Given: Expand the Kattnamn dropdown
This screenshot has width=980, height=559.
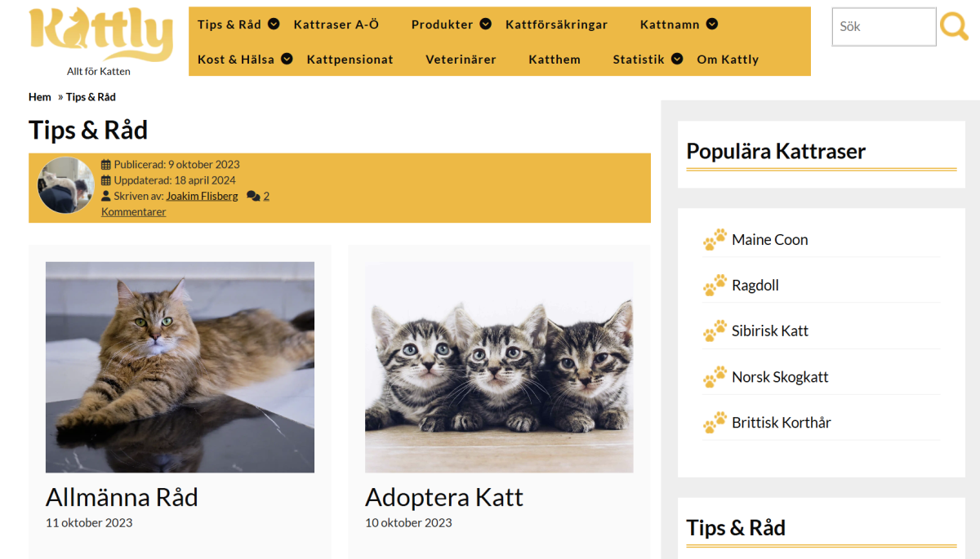Looking at the screenshot, I should (710, 24).
